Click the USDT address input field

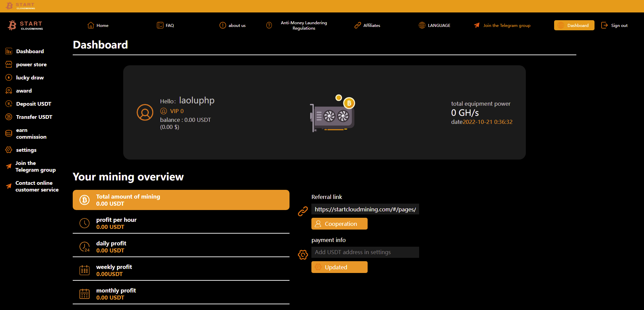[x=365, y=252]
